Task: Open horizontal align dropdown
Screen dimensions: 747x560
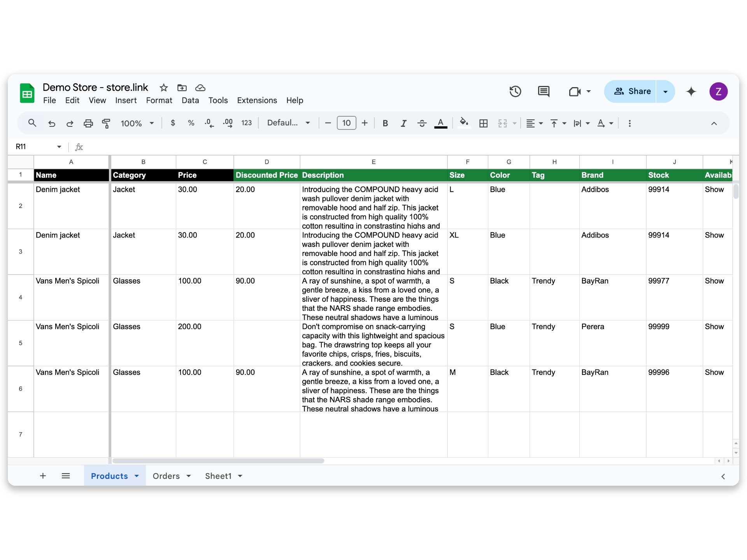Action: [534, 123]
